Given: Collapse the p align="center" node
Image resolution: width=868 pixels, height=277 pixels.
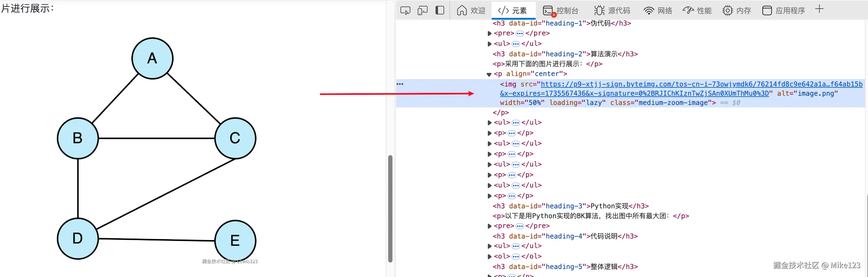Looking at the screenshot, I should point(489,74).
